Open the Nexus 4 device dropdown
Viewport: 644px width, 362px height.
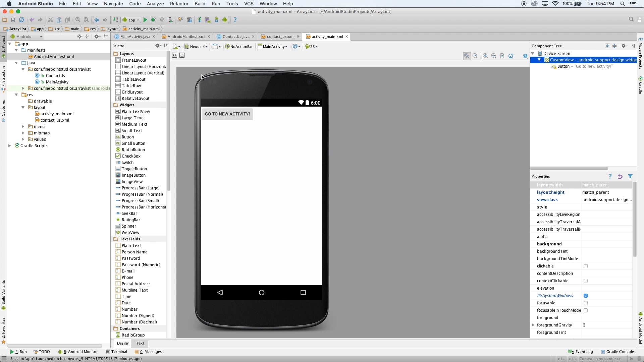point(196,46)
